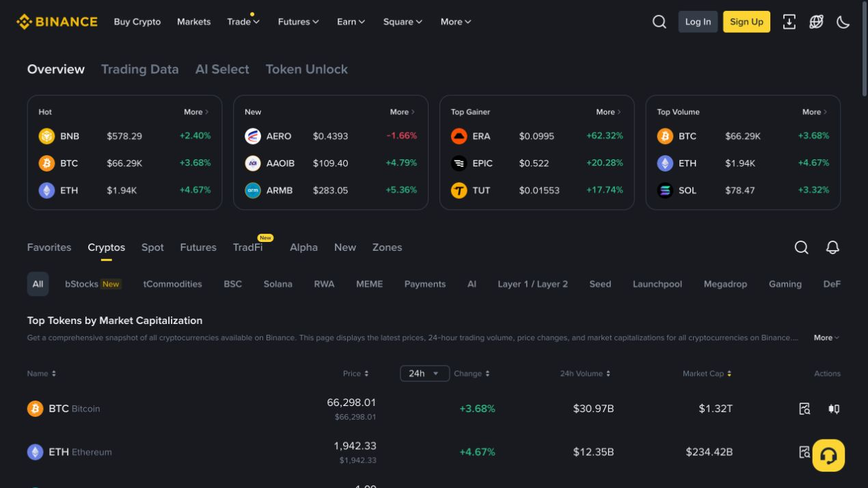The image size is (868, 488).
Task: Click the ETH coin icon in Hot card
Action: pyautogui.click(x=46, y=190)
